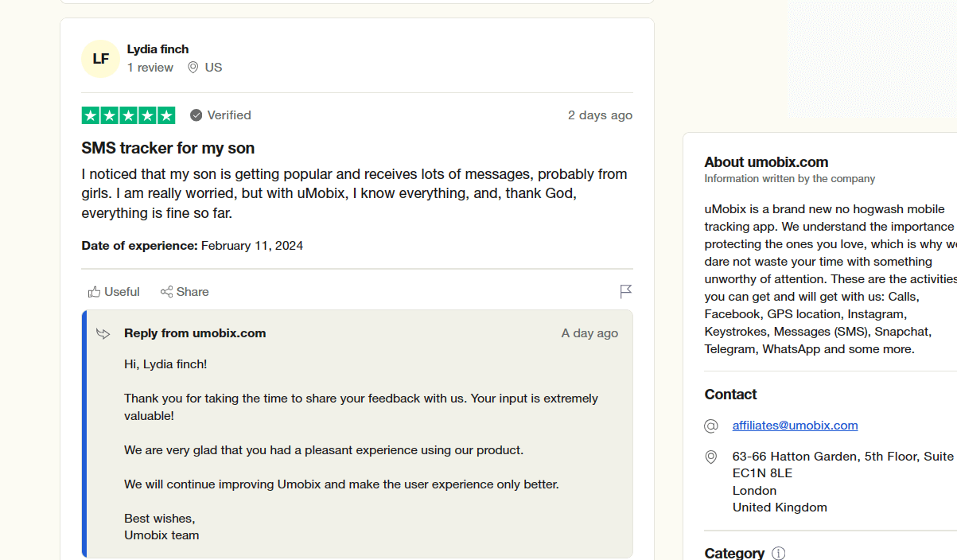Image resolution: width=957 pixels, height=560 pixels.
Task: Click the Verified checkmark badge icon
Action: [196, 115]
